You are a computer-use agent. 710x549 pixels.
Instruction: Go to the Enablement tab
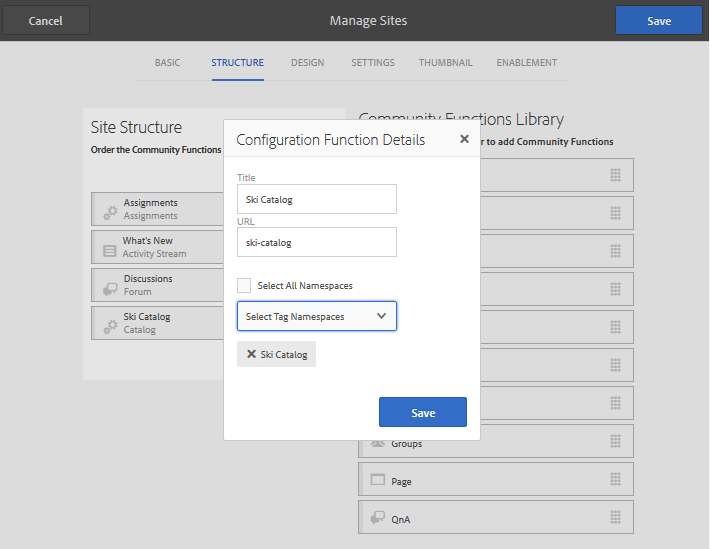(x=527, y=63)
